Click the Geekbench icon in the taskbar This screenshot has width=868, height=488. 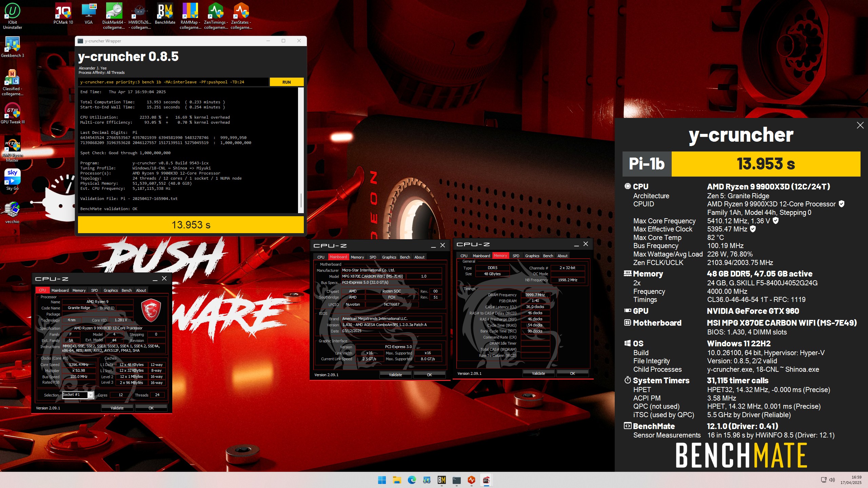427,480
